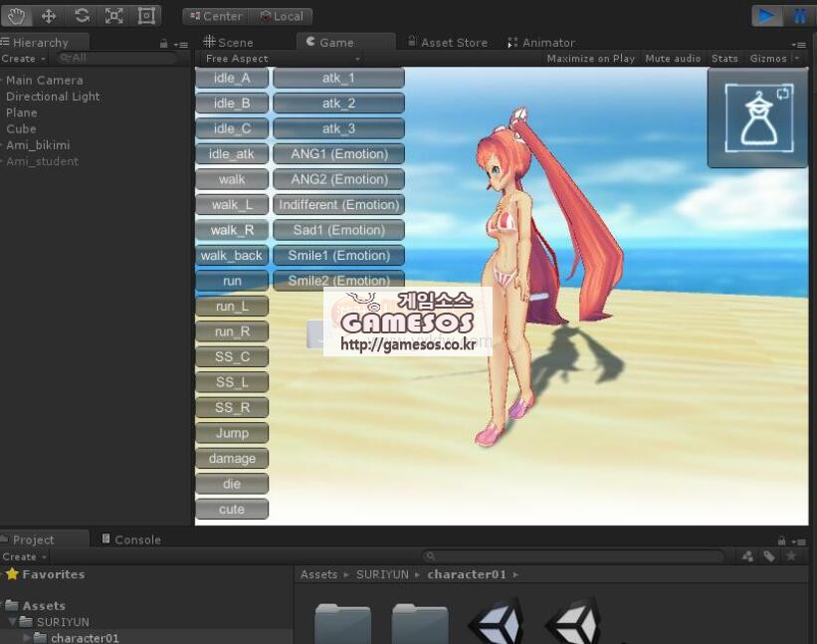This screenshot has height=644, width=817.
Task: Open the Animator tab
Action: point(541,42)
